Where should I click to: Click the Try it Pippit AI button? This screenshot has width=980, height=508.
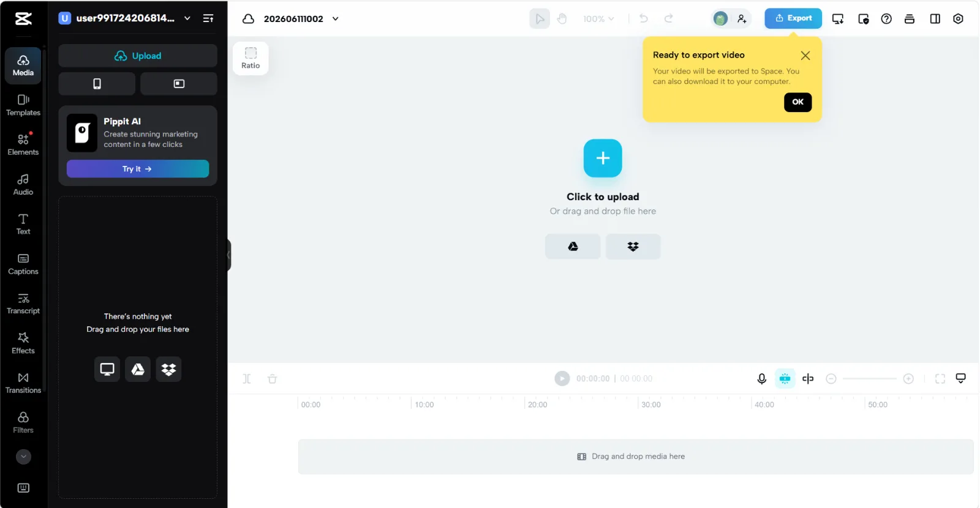click(138, 169)
